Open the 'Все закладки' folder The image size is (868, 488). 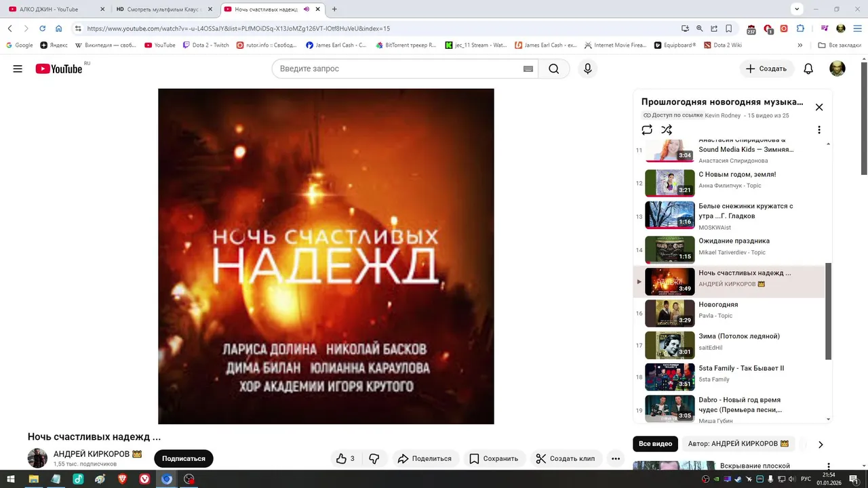(840, 45)
